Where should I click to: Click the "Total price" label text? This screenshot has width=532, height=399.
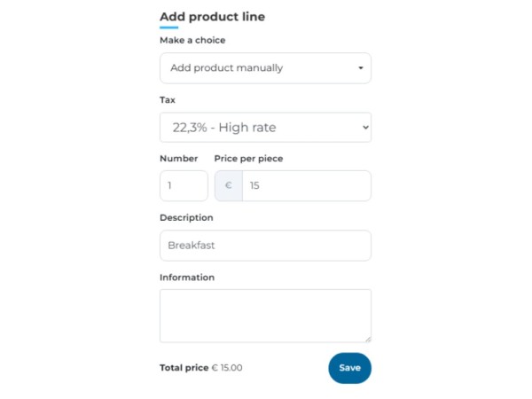184,368
